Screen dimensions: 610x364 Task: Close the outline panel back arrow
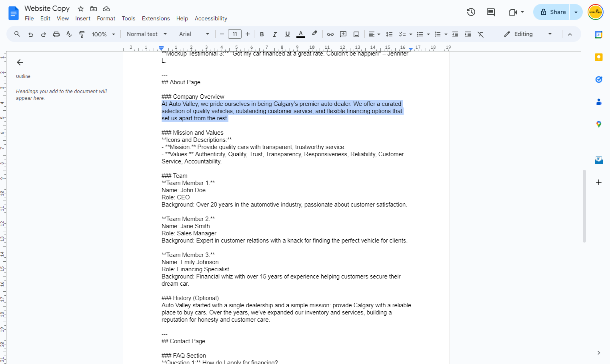[20, 62]
